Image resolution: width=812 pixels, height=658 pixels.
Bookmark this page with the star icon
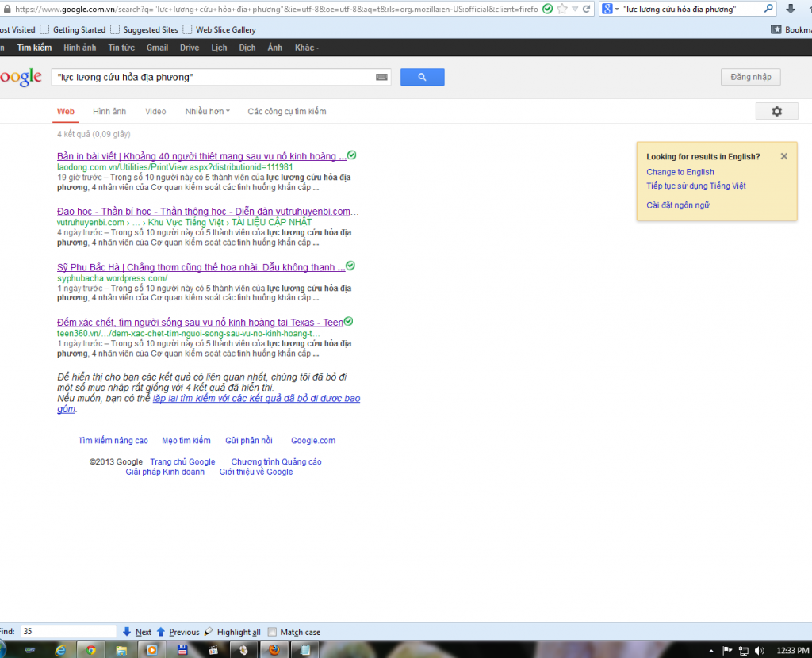562,9
